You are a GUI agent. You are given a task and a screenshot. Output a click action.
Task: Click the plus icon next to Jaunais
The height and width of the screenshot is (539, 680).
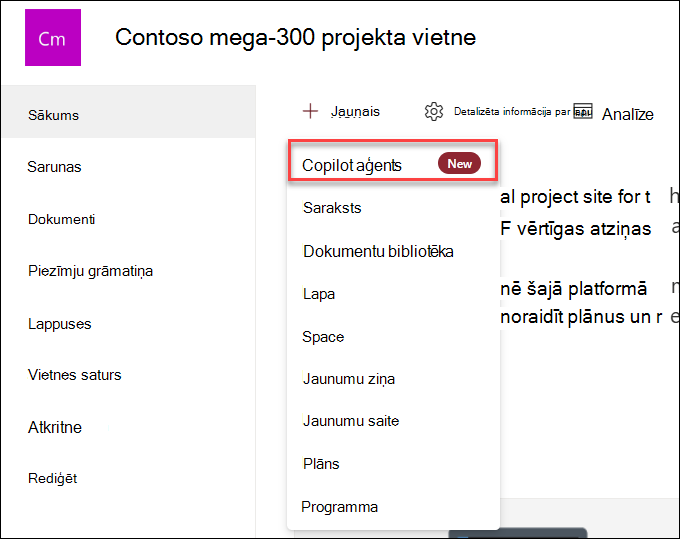click(x=310, y=111)
